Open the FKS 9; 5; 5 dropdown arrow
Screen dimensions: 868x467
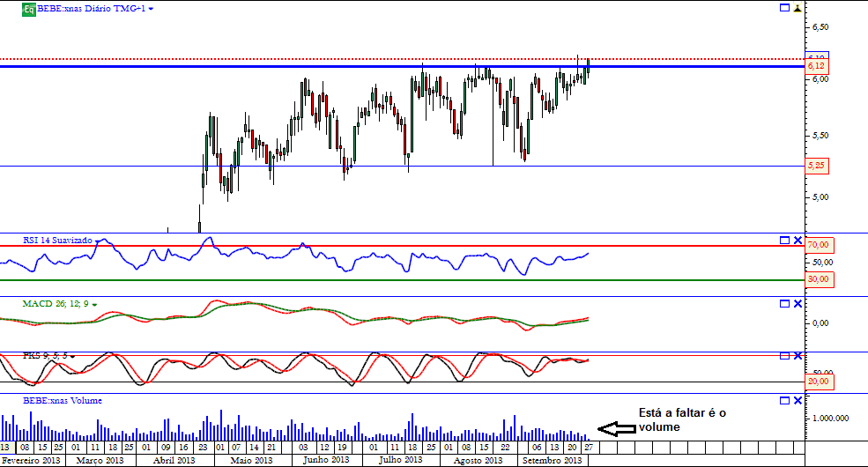[72, 357]
